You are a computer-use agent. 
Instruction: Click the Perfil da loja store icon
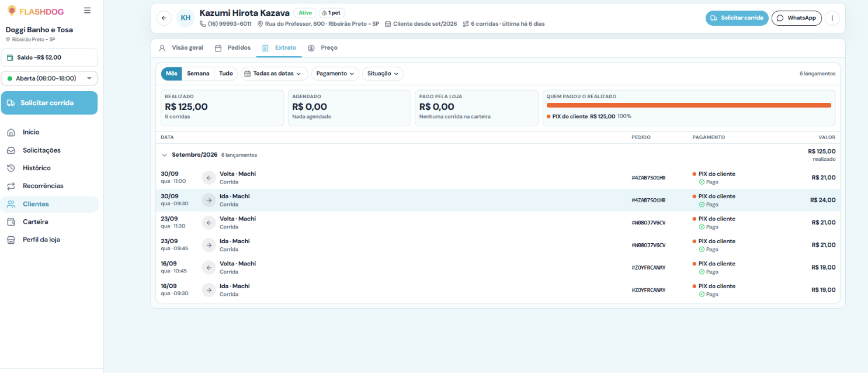[11, 240]
